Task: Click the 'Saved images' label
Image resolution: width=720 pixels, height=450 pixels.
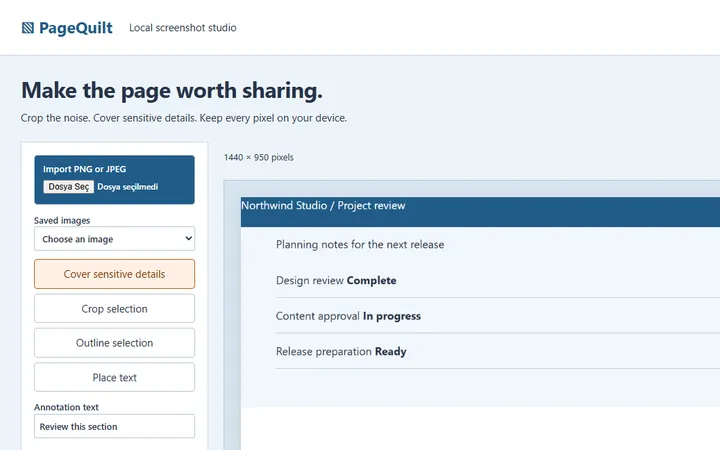Action: coord(62,220)
